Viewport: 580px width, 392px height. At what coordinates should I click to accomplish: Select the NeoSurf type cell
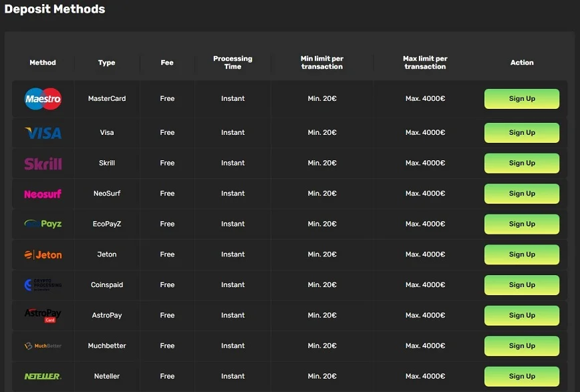pos(107,194)
